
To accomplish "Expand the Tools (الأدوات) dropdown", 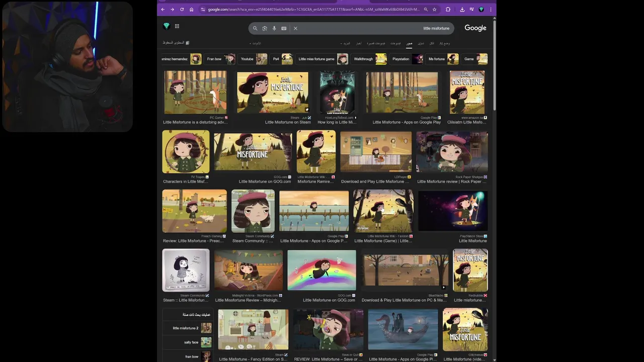I will pos(256,44).
